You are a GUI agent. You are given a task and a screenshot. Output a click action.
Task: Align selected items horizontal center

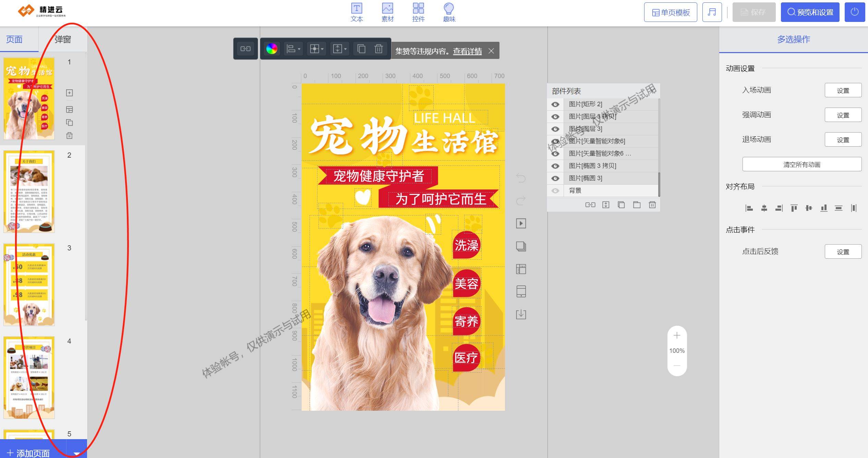pyautogui.click(x=764, y=208)
